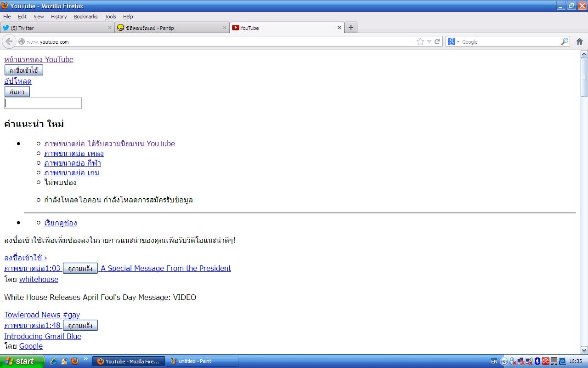Viewport: 588px width, 368px height.
Task: Expand hidden quick launch icons chevron
Action: click(x=85, y=359)
